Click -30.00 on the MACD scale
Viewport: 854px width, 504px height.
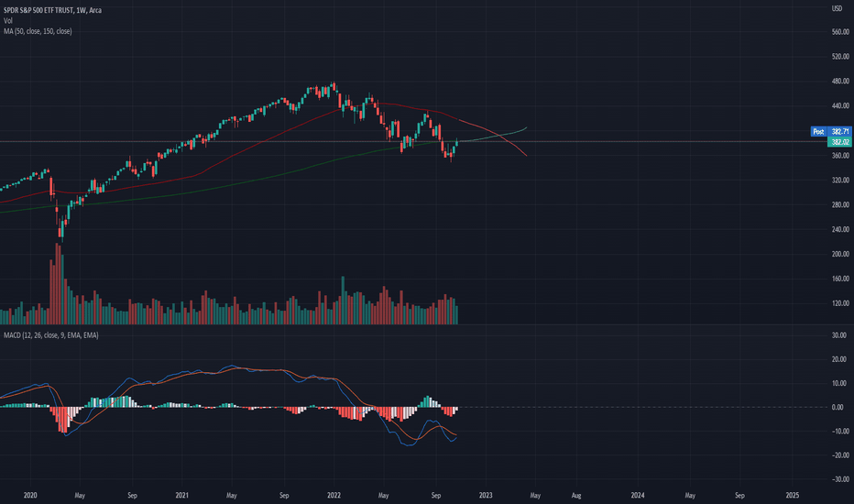[838, 479]
